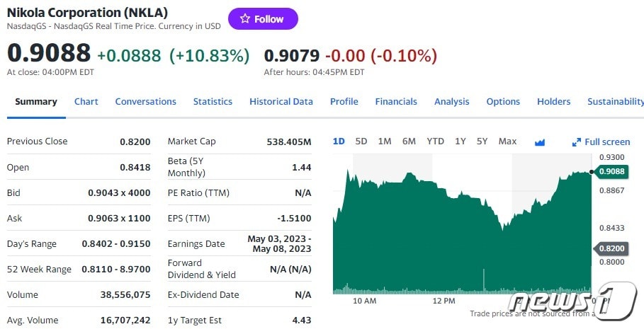Switch chart range to 5D
This screenshot has width=644, height=329.
point(361,142)
